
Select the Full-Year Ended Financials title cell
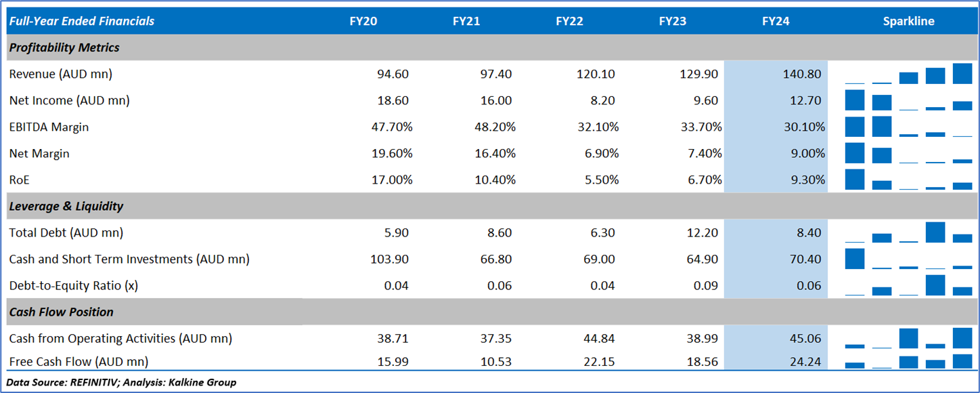[x=81, y=21]
